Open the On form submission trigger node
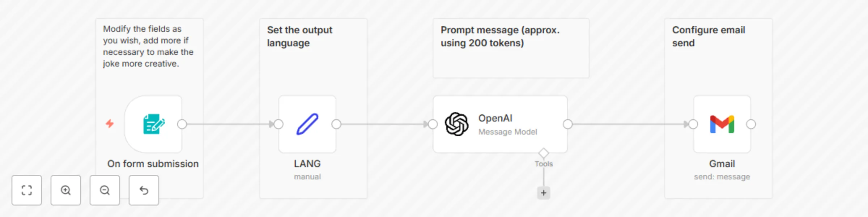 pyautogui.click(x=153, y=124)
